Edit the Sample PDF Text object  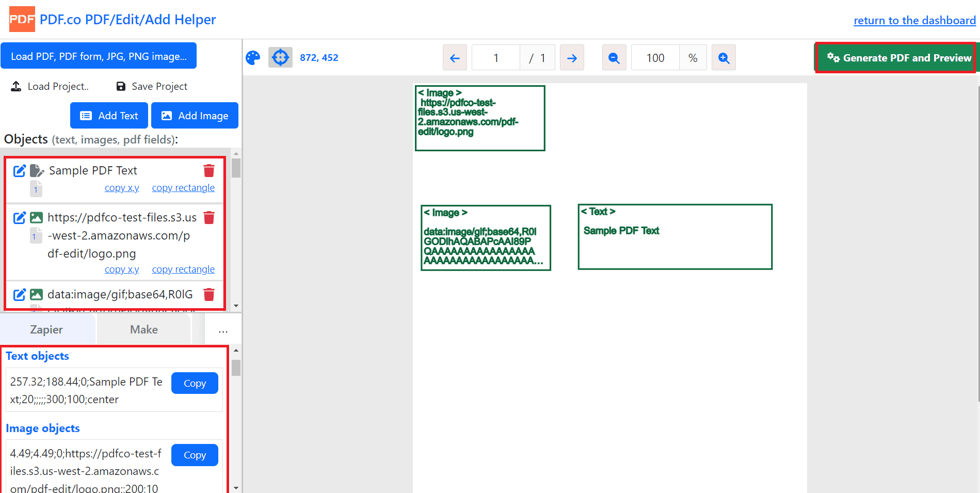[x=19, y=171]
